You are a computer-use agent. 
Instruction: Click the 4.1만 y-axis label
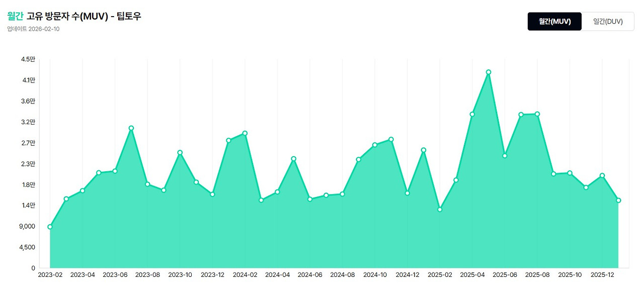(x=29, y=80)
